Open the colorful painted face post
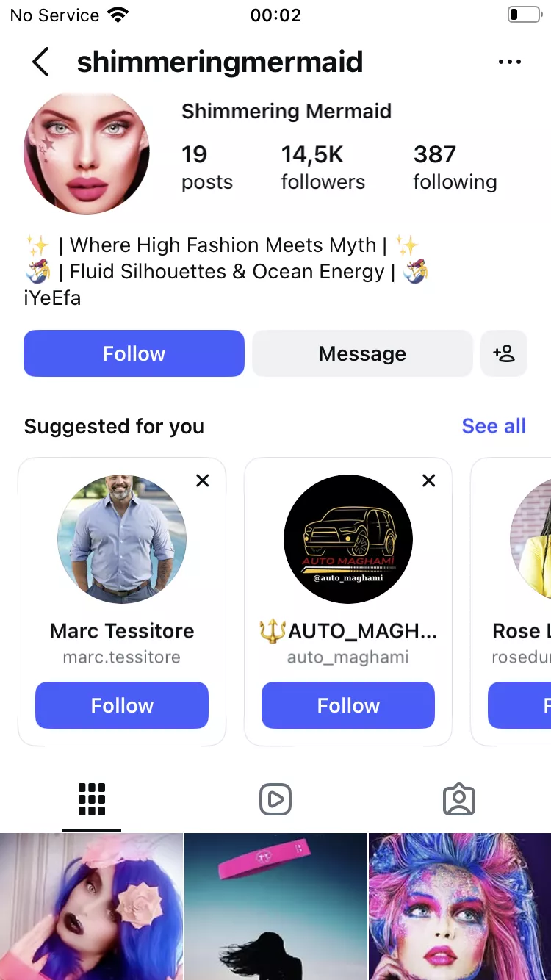 460,907
